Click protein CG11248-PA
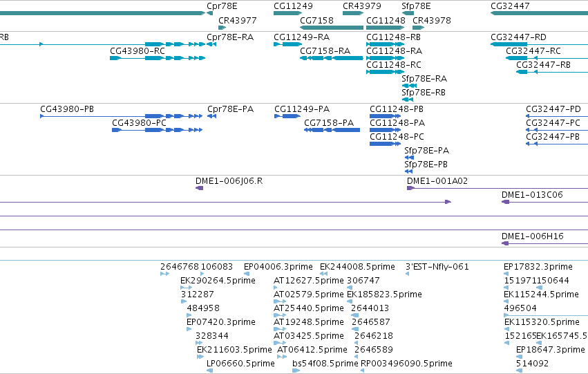Viewport: 588px width, 374px height. coord(397,123)
